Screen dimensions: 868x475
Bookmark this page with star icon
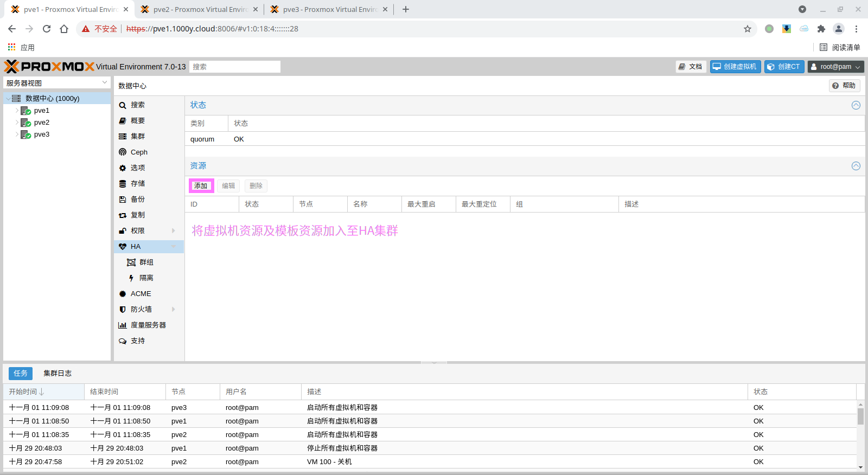(748, 29)
